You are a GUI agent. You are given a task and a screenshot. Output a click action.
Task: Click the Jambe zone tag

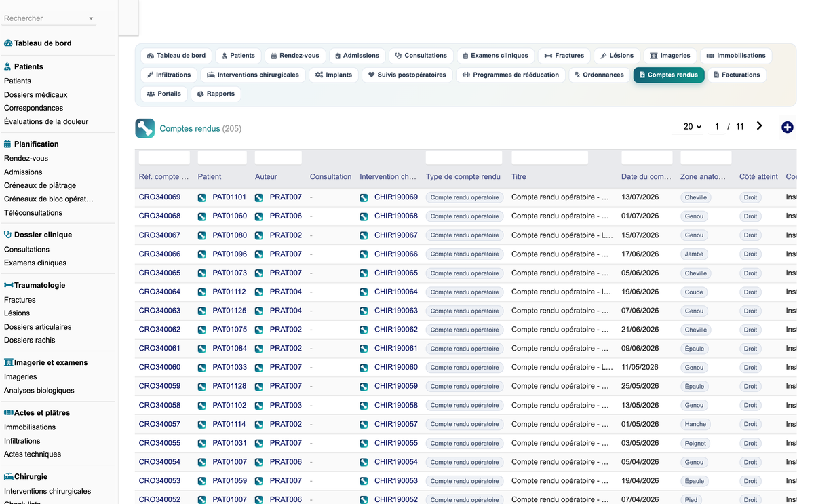[x=695, y=254]
